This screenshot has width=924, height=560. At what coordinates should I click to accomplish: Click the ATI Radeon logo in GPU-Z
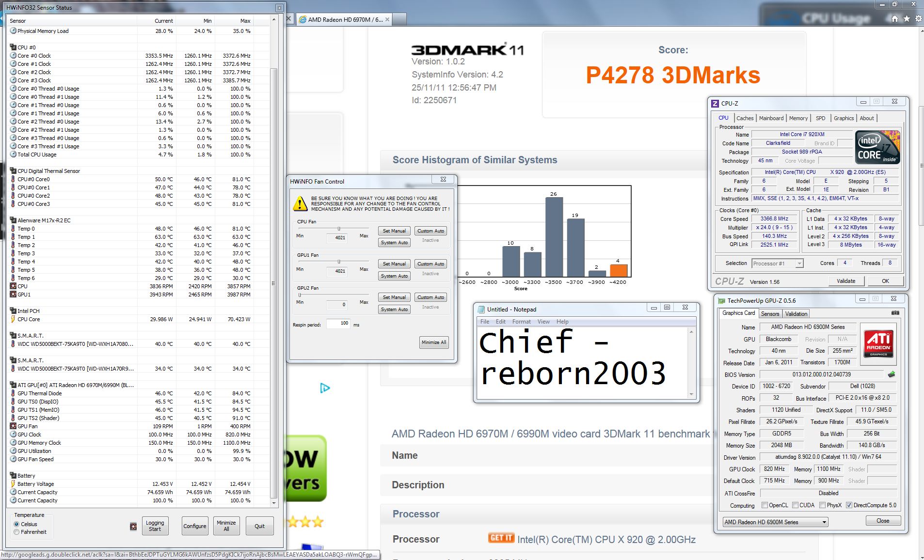click(878, 344)
